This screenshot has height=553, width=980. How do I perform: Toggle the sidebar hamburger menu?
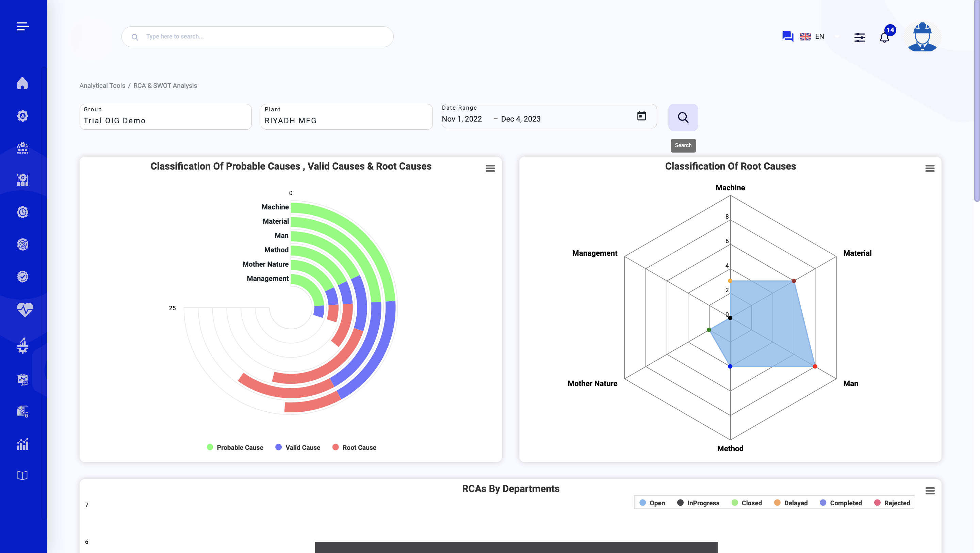click(23, 26)
